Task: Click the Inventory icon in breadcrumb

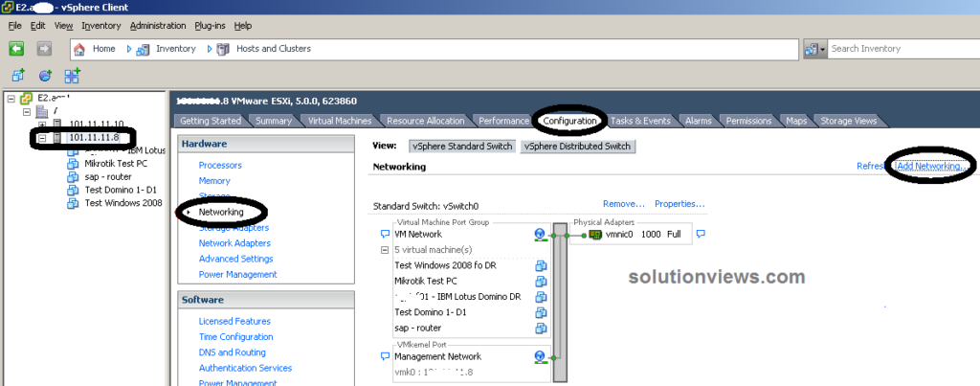Action: [x=144, y=49]
